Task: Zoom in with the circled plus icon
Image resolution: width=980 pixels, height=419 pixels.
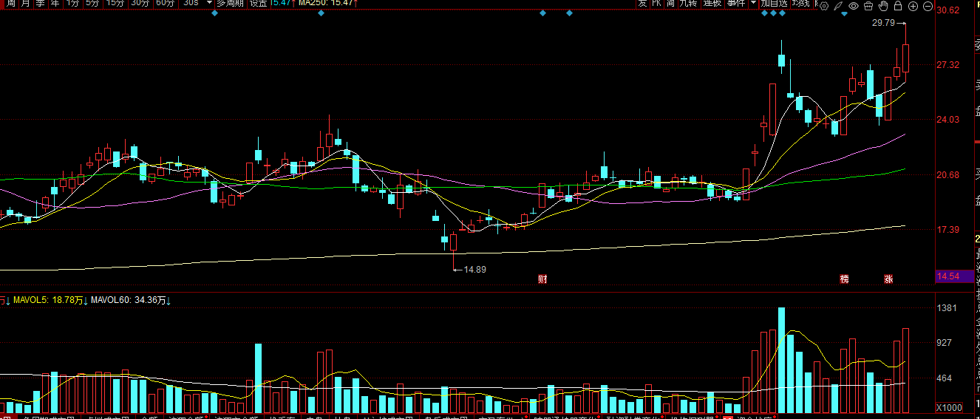Action: 913,6
